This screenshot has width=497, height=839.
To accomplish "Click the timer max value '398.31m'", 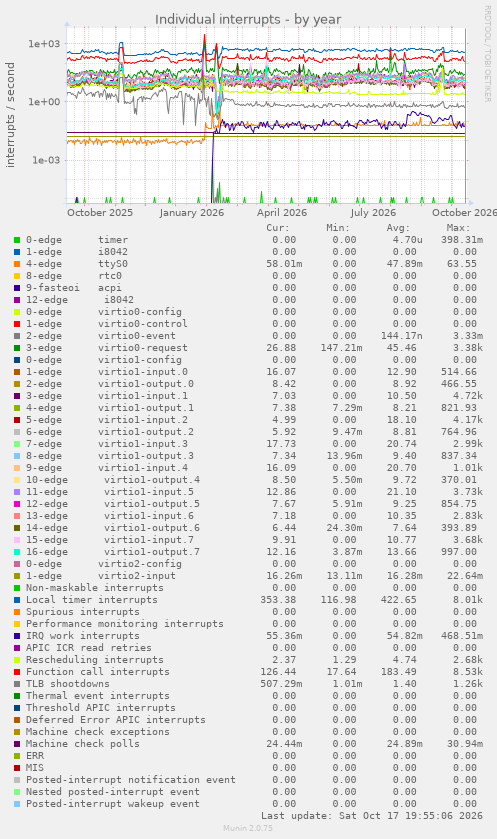I will click(x=462, y=240).
